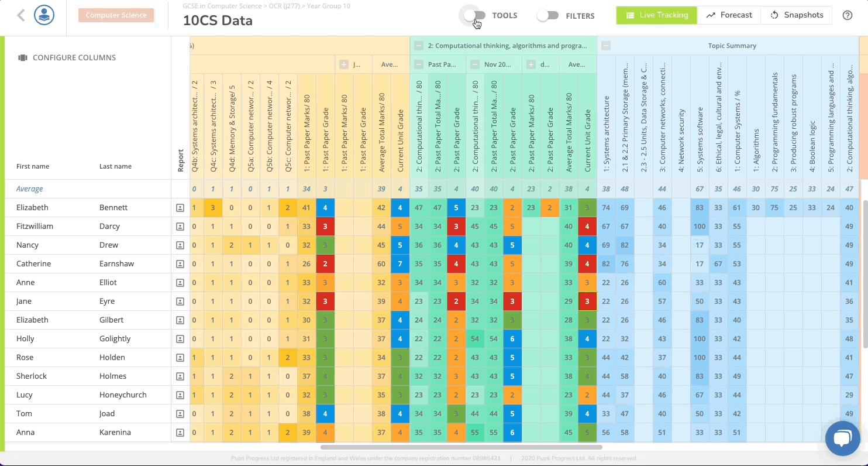Screen dimensions: 868x466
Task: Select the Live Tracking tab
Action: pyautogui.click(x=656, y=15)
